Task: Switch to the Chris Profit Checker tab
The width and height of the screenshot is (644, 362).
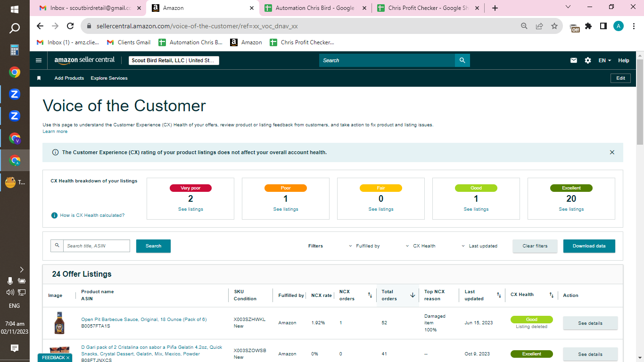Action: [x=427, y=8]
